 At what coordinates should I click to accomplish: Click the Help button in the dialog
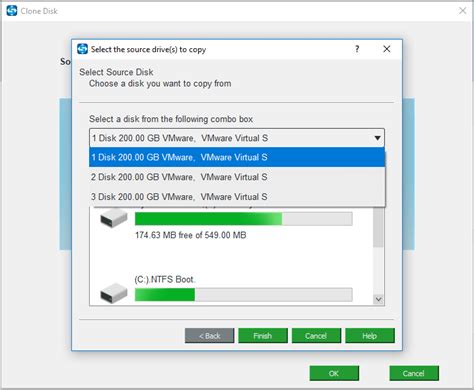(370, 336)
